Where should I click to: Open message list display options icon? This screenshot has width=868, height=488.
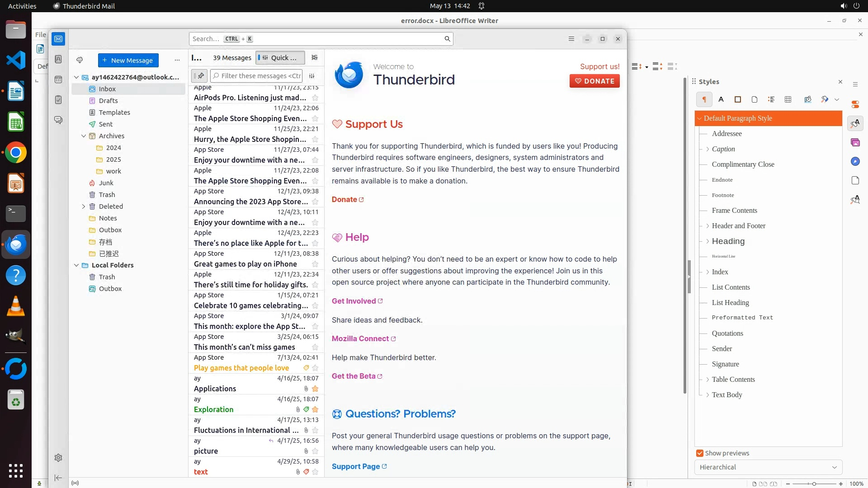[315, 57]
